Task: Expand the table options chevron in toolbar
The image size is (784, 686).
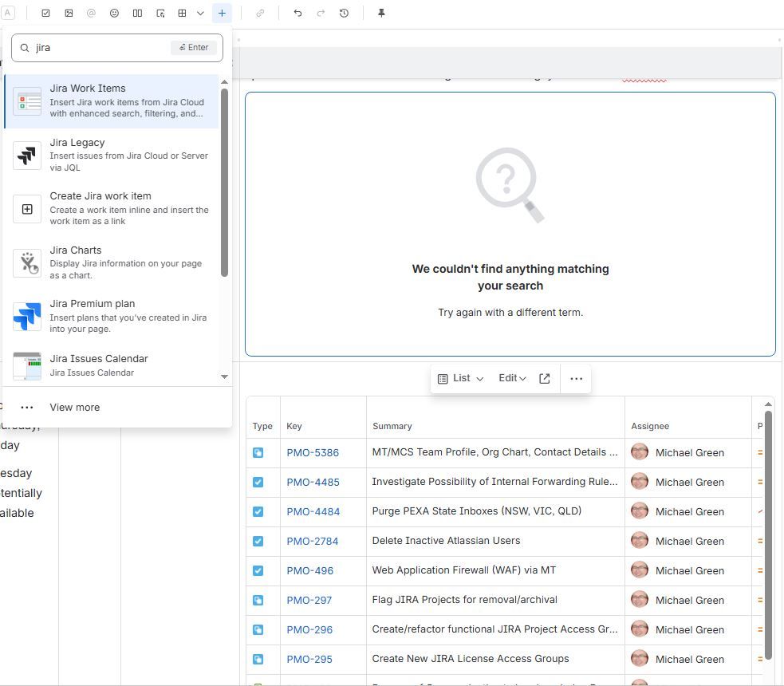Action: click(200, 13)
